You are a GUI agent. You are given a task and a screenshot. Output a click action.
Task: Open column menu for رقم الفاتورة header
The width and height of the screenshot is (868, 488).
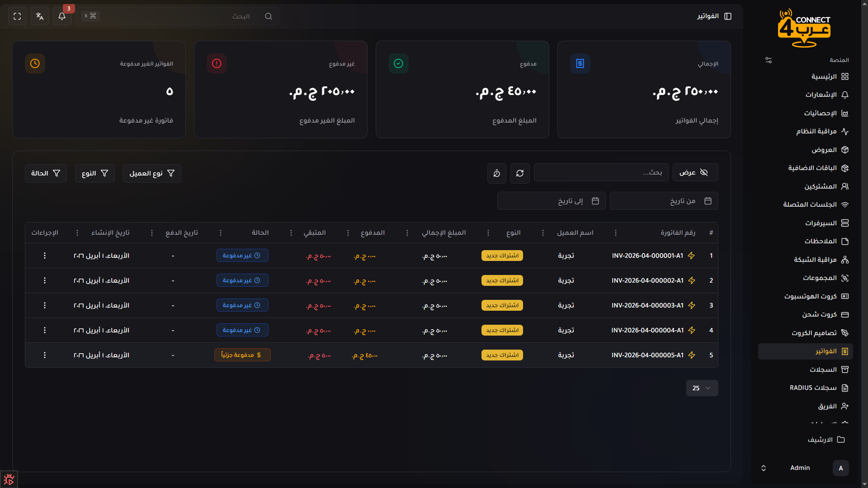coord(616,233)
